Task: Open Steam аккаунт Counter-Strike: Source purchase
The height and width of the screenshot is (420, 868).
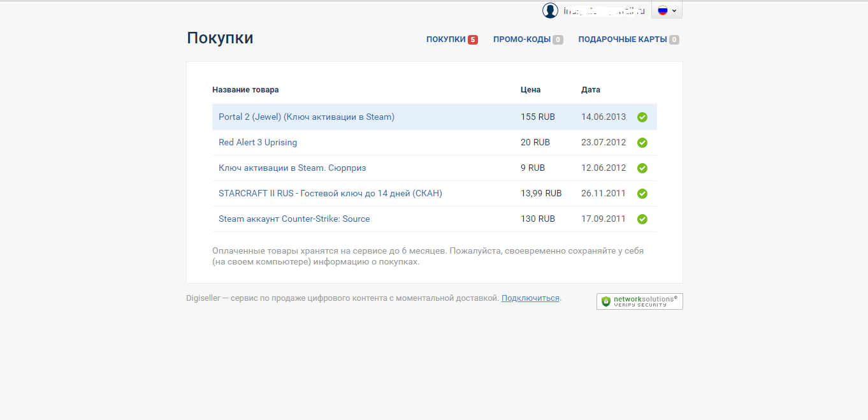Action: [x=294, y=219]
